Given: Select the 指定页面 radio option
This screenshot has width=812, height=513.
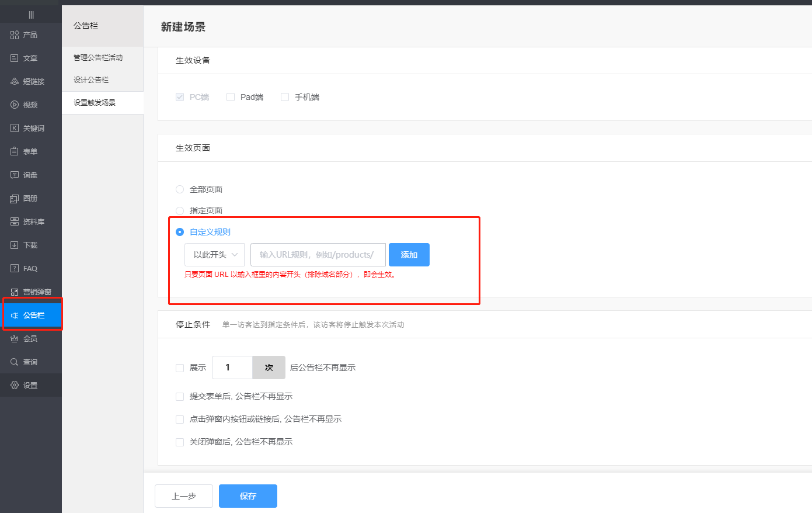Looking at the screenshot, I should click(180, 210).
